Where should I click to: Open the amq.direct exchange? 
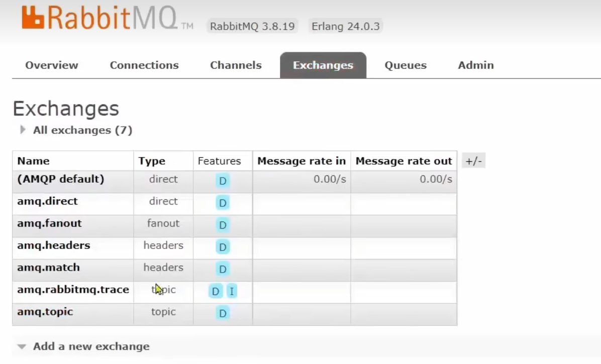pyautogui.click(x=48, y=201)
